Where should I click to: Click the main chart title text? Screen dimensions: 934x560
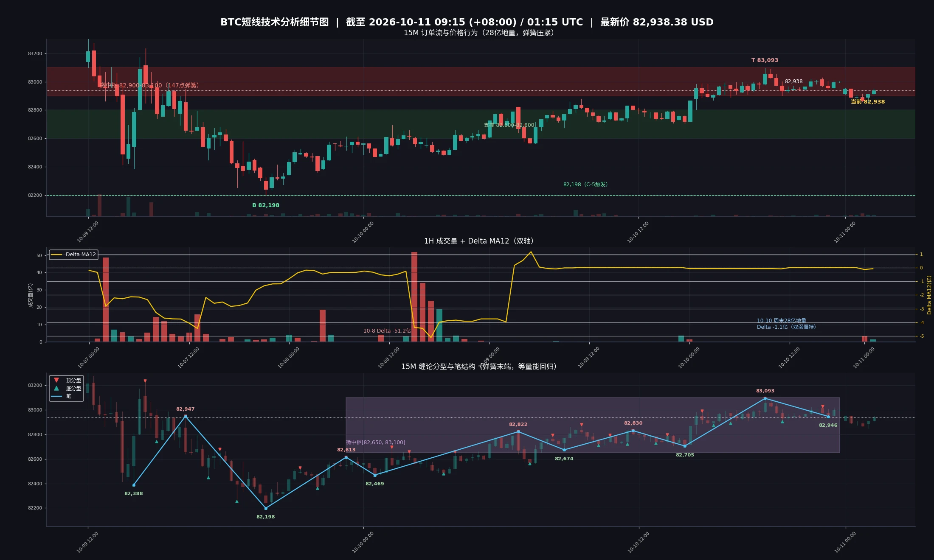pos(467,22)
